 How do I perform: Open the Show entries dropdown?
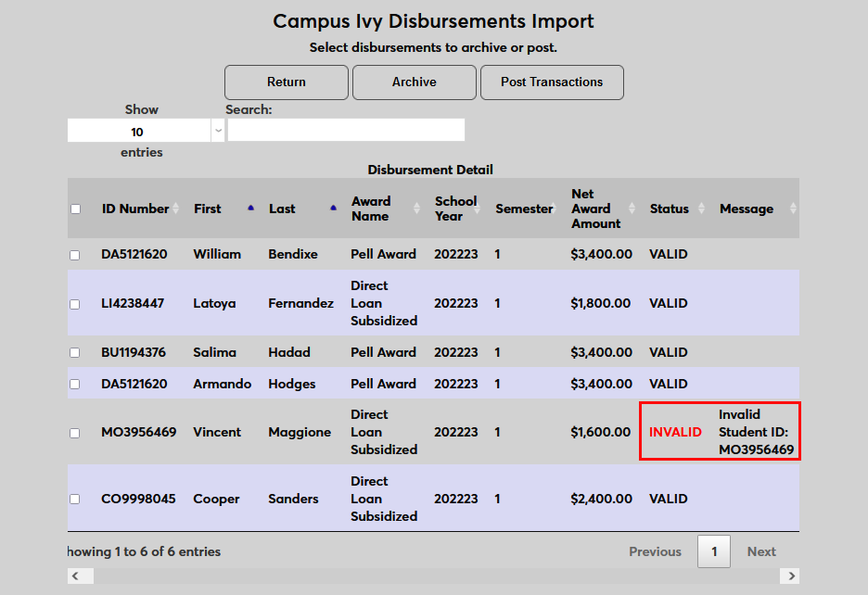(146, 132)
